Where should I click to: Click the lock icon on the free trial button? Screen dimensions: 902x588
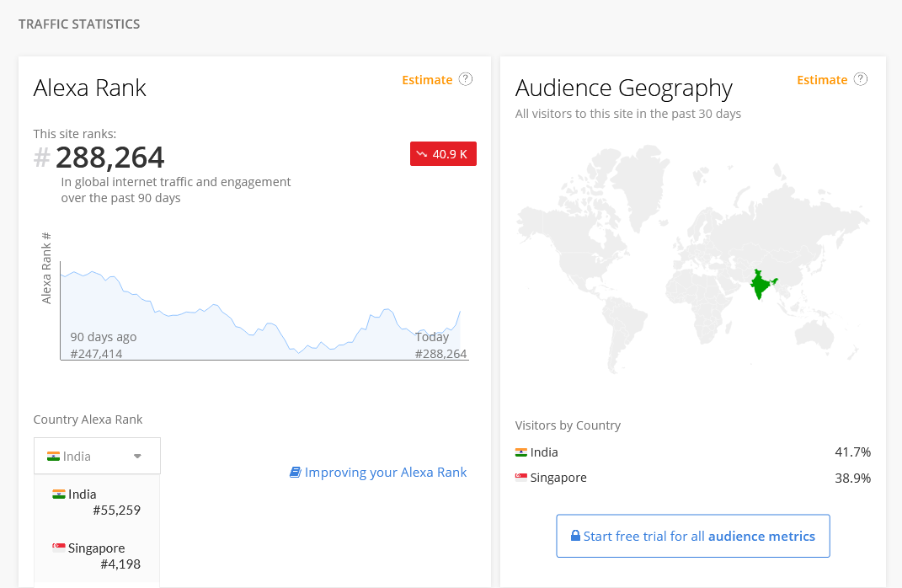pos(575,536)
